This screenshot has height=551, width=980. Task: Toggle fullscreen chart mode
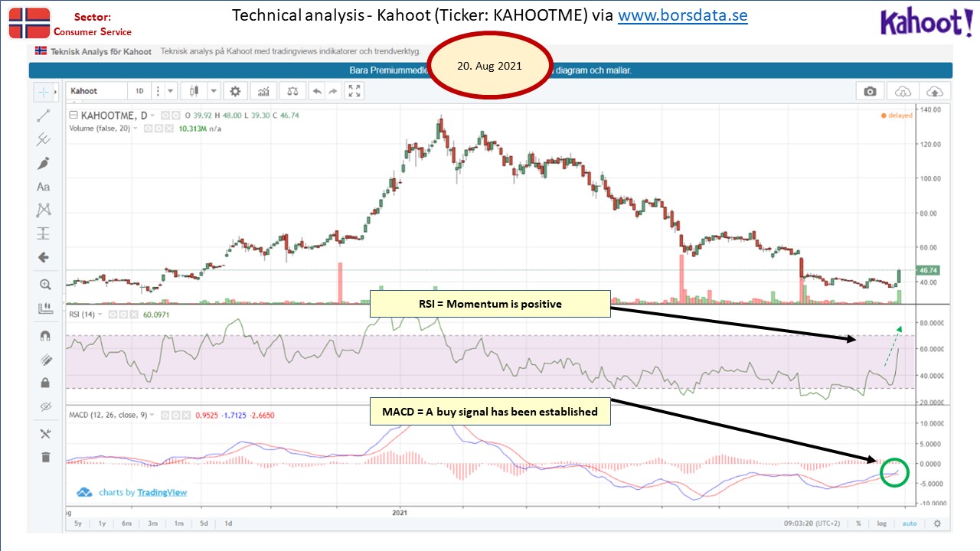click(354, 91)
